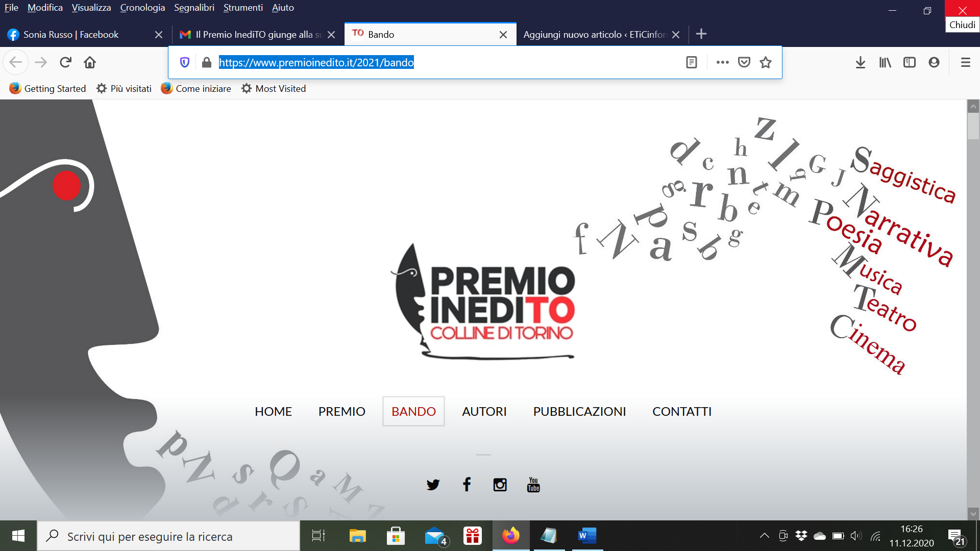The image size is (980, 551).
Task: Reload the current page
Action: pyautogui.click(x=65, y=62)
